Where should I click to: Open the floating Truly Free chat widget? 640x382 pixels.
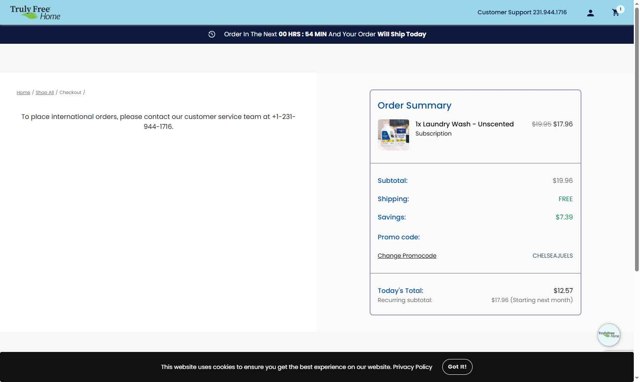(609, 335)
